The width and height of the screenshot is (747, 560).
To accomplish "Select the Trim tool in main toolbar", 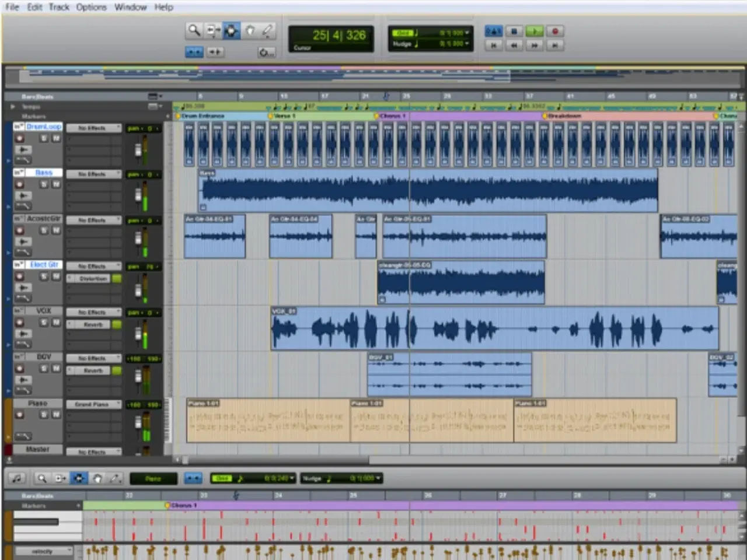I will pyautogui.click(x=212, y=30).
